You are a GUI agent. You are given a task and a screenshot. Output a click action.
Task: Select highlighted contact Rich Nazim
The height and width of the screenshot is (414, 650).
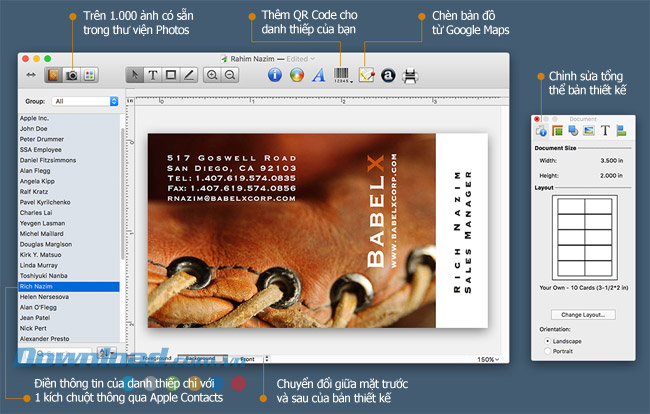(69, 286)
